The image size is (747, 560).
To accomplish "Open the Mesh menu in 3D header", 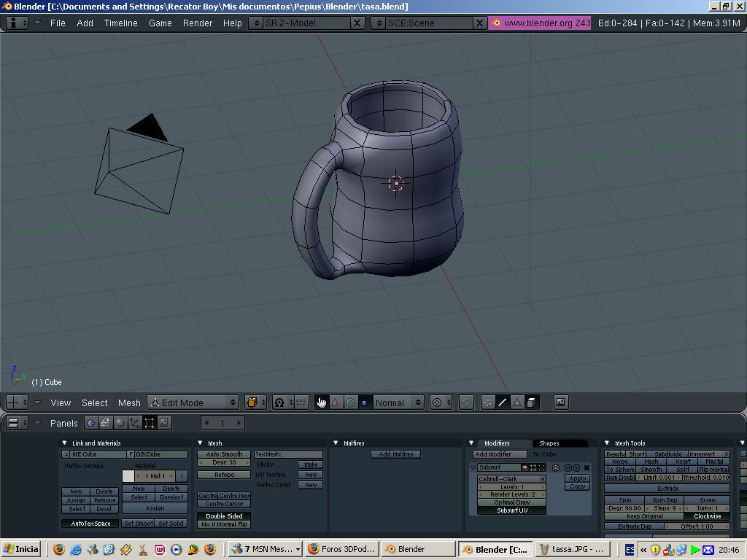I will coord(129,402).
